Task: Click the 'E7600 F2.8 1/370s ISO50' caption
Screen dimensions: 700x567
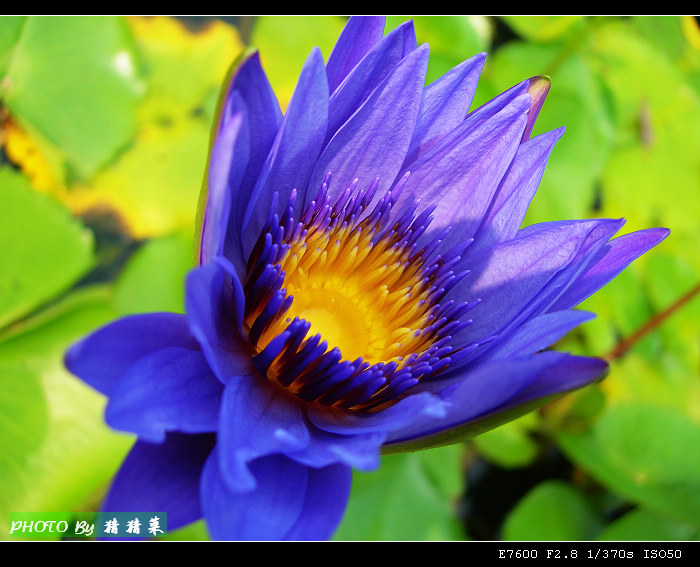Action: pyautogui.click(x=590, y=554)
